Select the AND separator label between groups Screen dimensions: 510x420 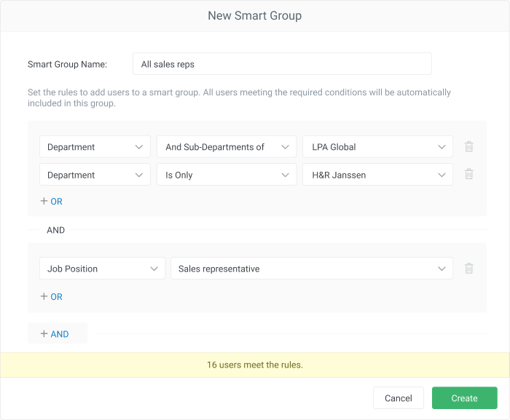pos(55,230)
